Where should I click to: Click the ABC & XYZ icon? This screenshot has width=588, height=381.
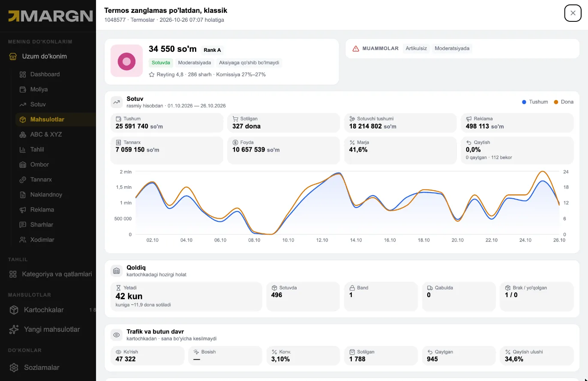23,134
